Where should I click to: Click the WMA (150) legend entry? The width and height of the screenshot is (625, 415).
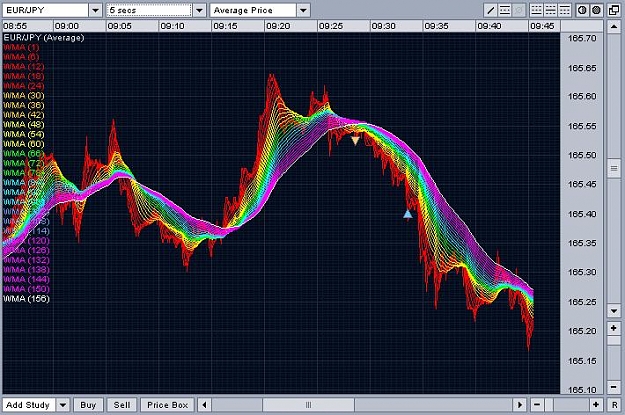[x=26, y=289]
